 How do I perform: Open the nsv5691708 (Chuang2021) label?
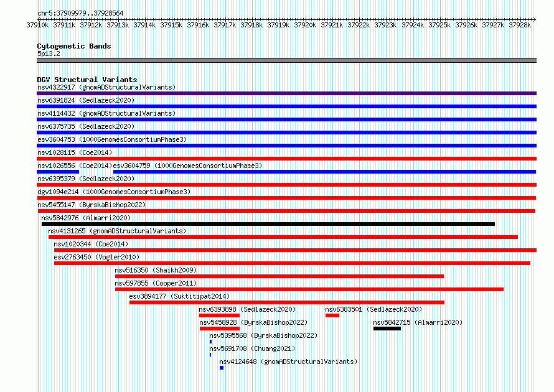coord(252,348)
